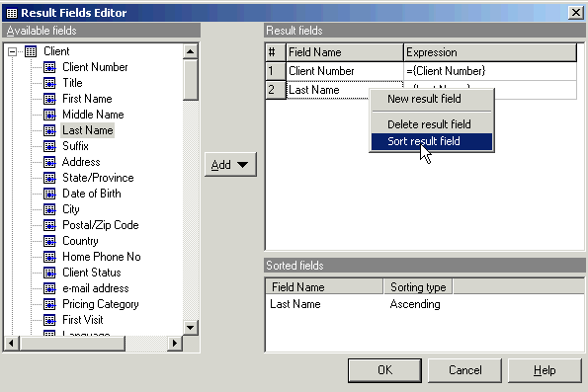The image size is (588, 392).
Task: Click the Field Name header in Result fields
Action: pos(345,52)
